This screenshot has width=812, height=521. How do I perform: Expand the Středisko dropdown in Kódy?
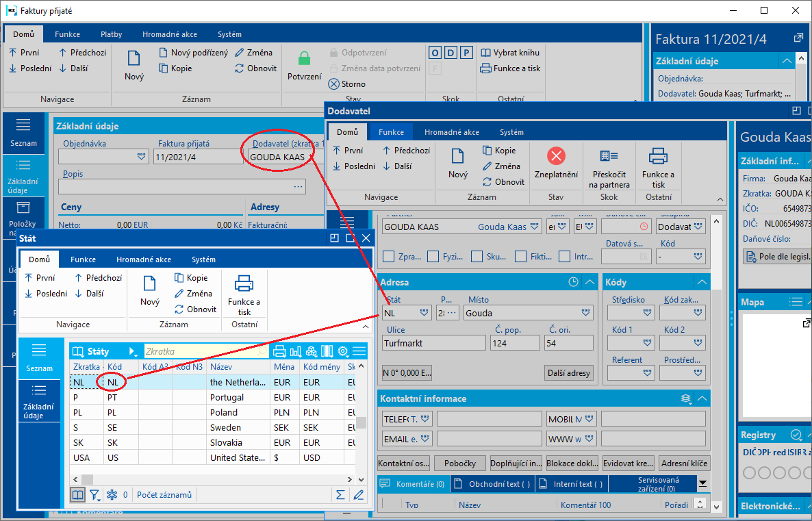click(648, 313)
